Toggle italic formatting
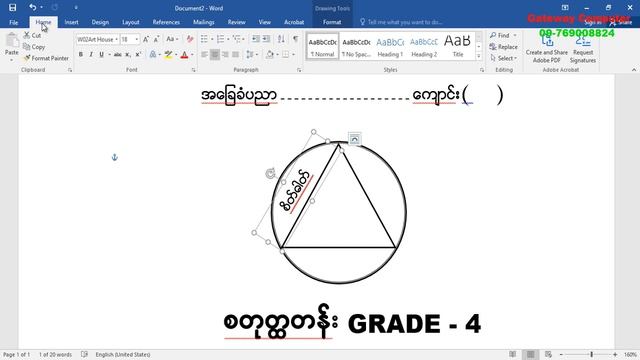The height and width of the screenshot is (360, 640). (91, 55)
